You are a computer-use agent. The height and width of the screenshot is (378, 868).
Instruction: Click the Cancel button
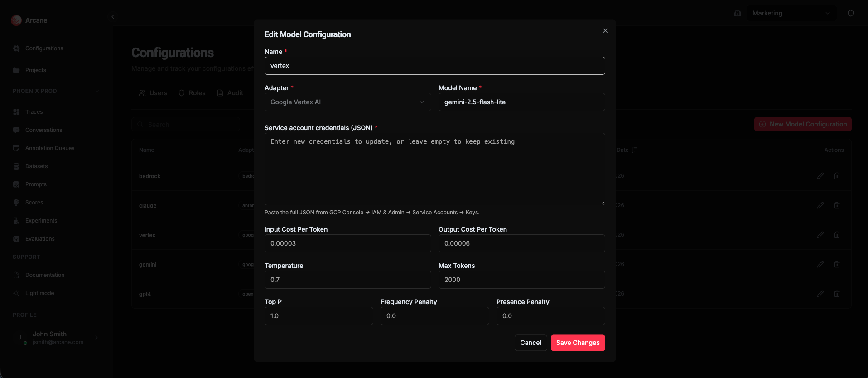click(x=530, y=343)
